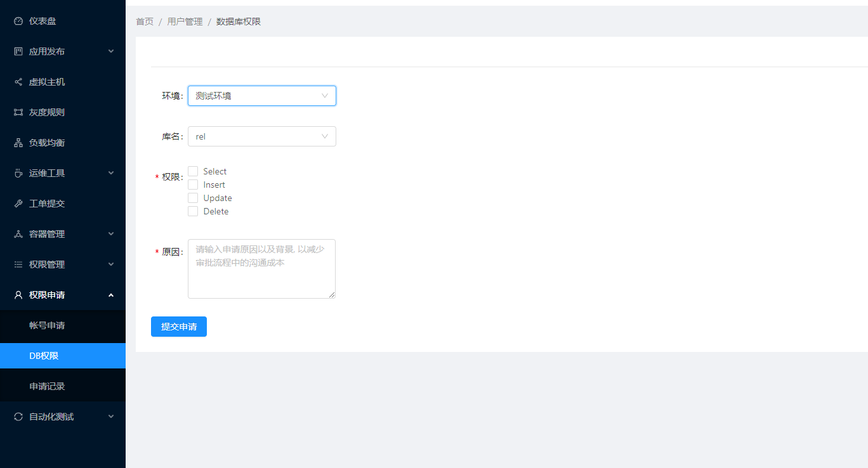Click the sync icon beside 自动化测试

(18, 417)
